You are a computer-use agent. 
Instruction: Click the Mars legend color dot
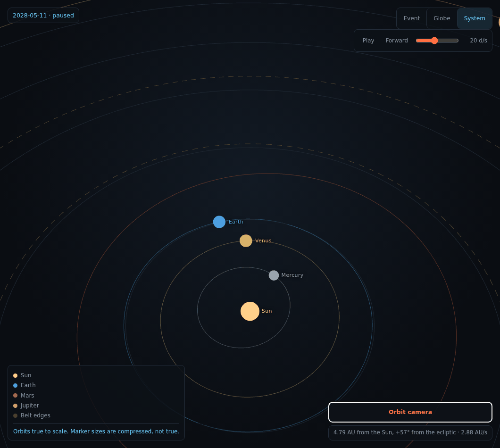coord(15,396)
